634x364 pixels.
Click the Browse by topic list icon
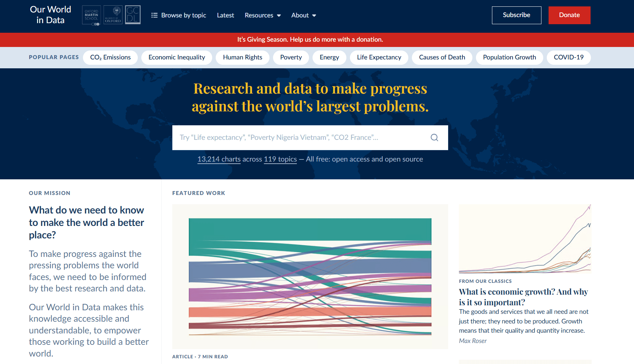(154, 15)
